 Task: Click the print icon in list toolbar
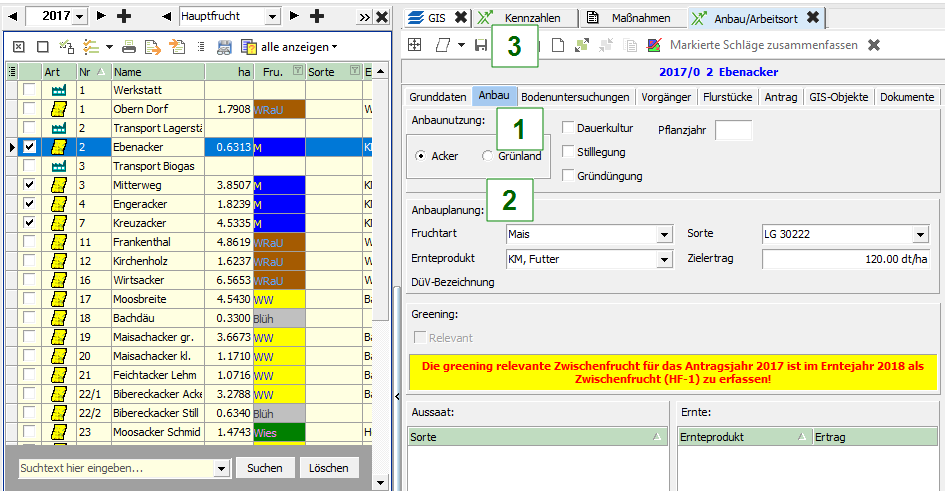(x=129, y=47)
